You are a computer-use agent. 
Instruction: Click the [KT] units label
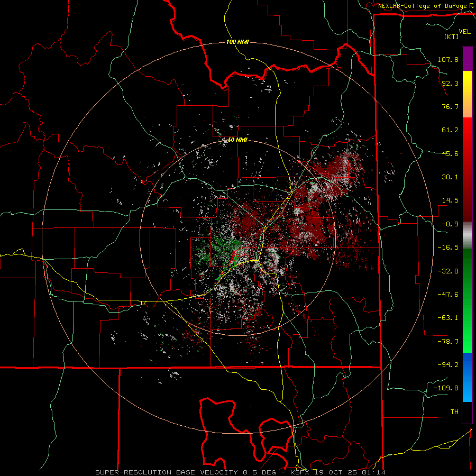(x=452, y=36)
